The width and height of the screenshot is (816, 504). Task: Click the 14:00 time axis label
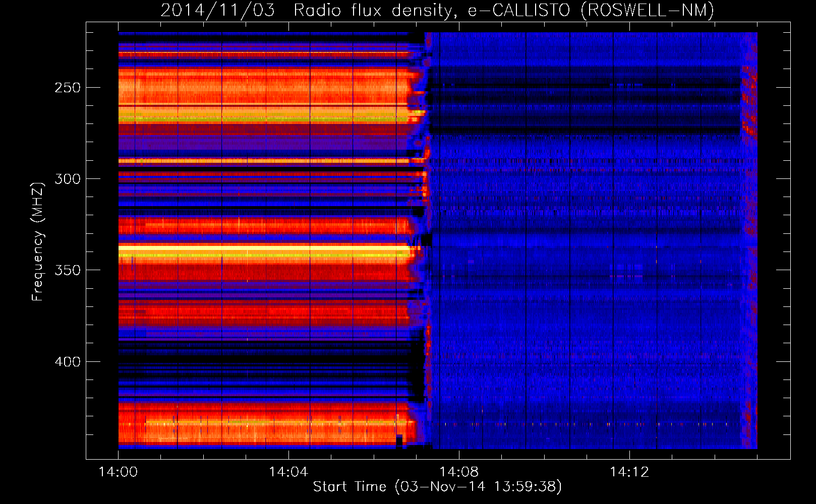118,472
